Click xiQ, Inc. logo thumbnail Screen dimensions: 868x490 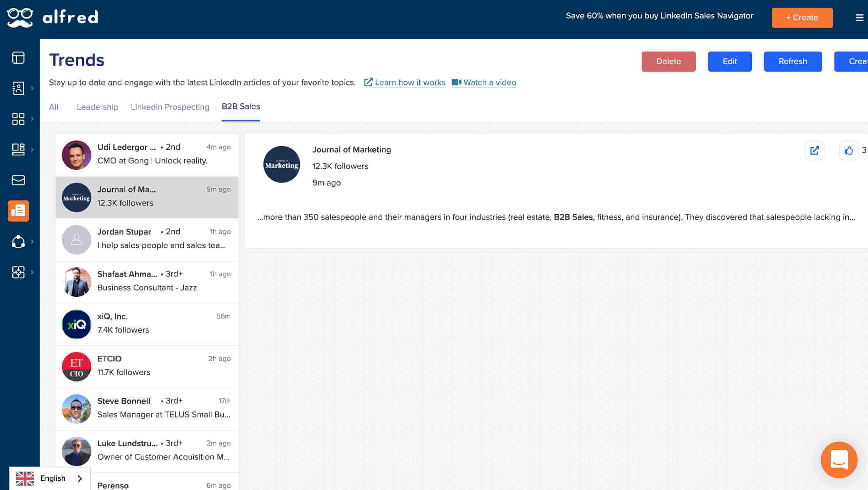77,324
